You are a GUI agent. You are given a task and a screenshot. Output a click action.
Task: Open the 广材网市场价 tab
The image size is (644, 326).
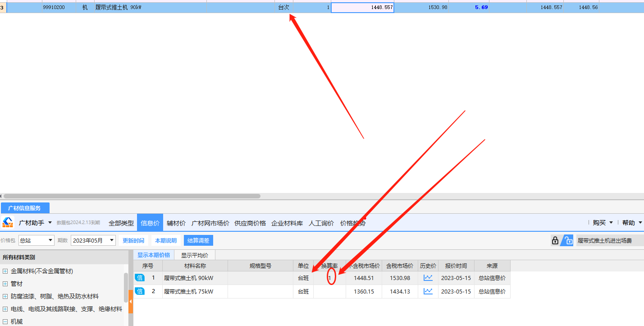[210, 223]
